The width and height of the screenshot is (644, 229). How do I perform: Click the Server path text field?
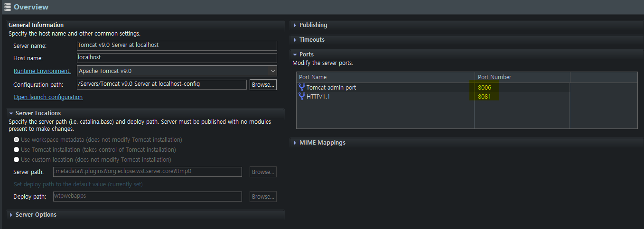pyautogui.click(x=147, y=172)
